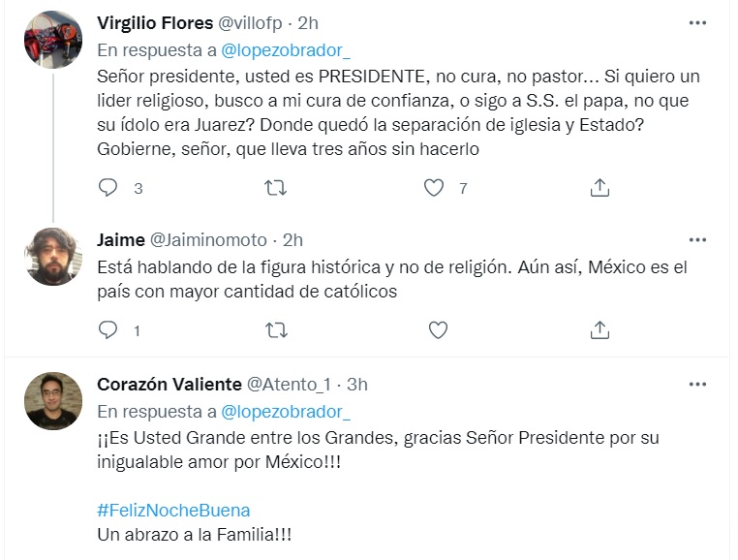Open more options for Virgilio Flores's tweet
The height and width of the screenshot is (560, 738).
click(x=697, y=23)
